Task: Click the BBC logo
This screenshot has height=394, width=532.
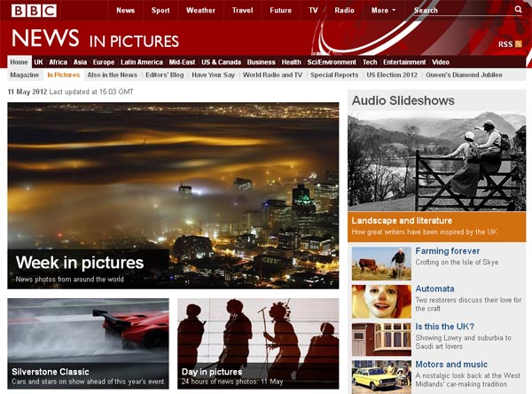Action: [34, 11]
